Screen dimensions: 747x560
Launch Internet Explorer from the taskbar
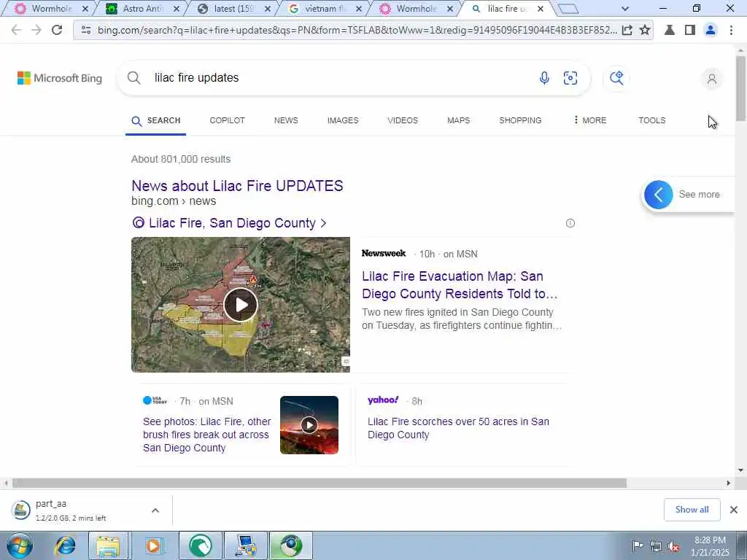(65, 545)
